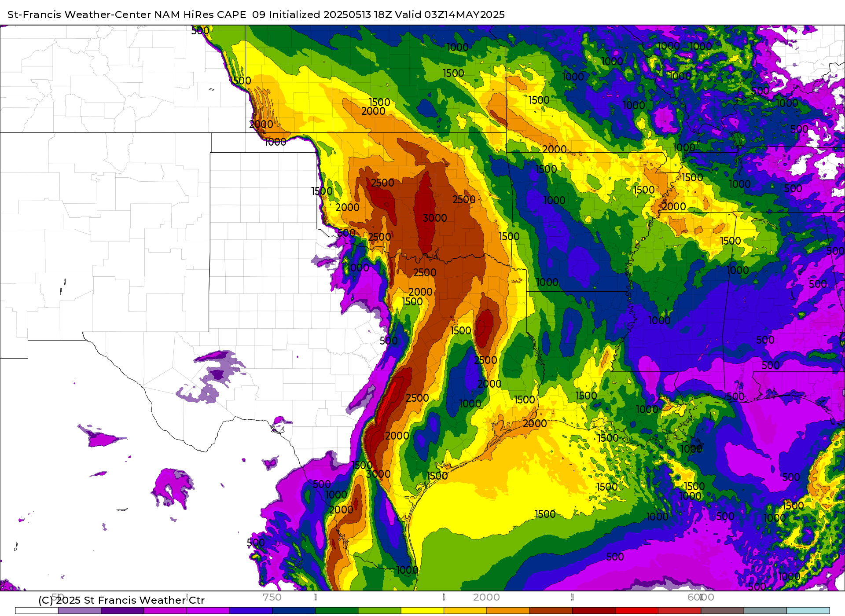
Task: Select the dark purple swatch in the legend
Action: point(122,610)
